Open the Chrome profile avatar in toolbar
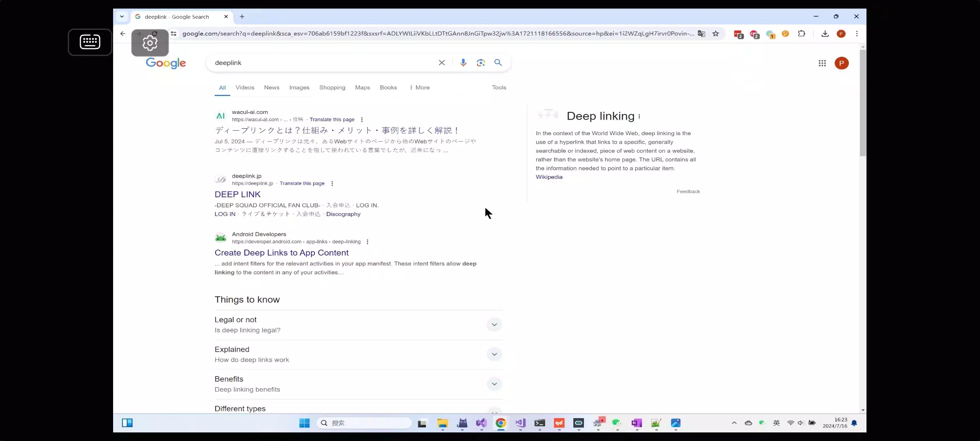The width and height of the screenshot is (980, 441). 841,34
